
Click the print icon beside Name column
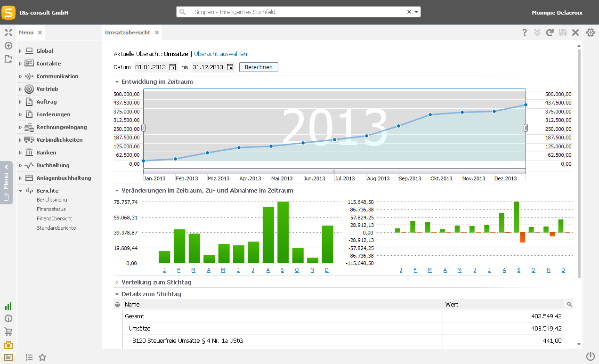118,305
